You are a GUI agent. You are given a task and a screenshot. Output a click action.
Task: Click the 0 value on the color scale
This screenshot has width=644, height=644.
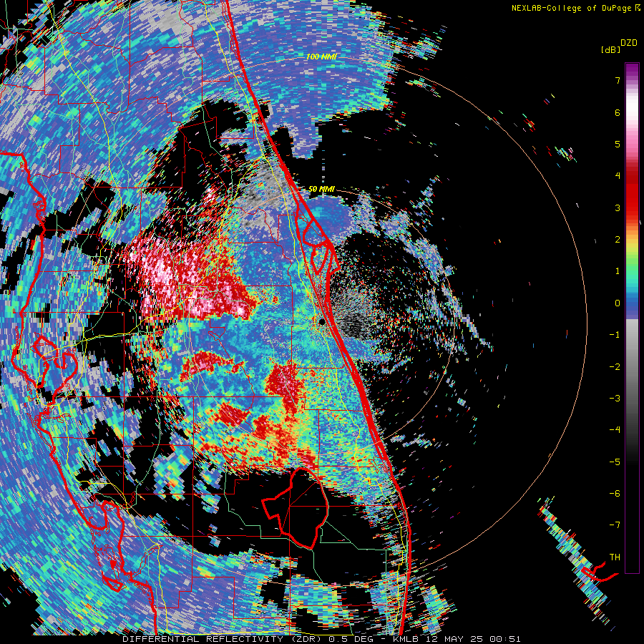(618, 303)
